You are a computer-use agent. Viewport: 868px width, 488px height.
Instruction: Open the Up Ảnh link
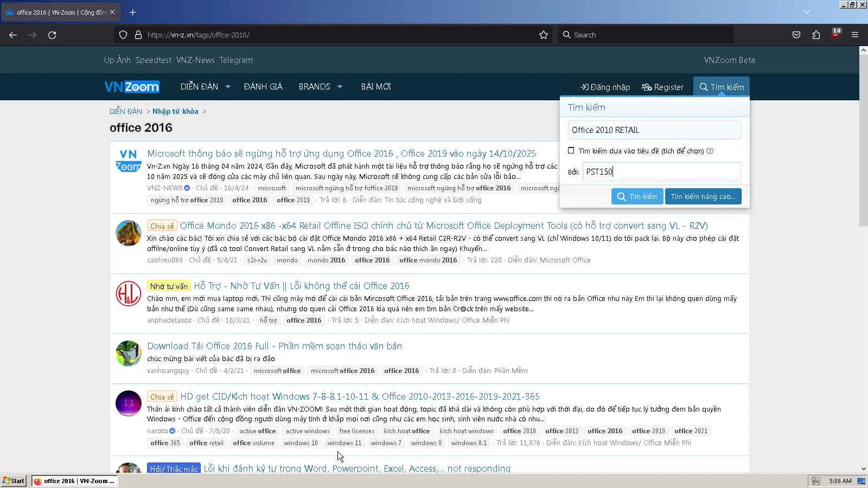click(x=117, y=60)
